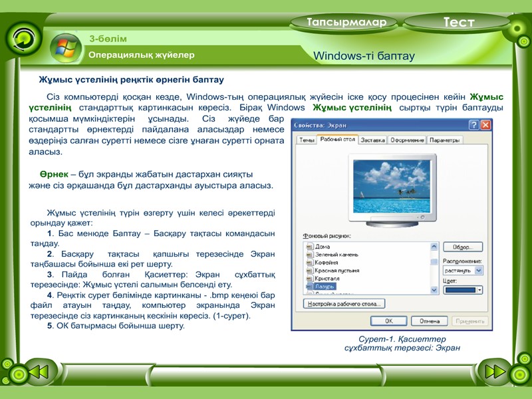Viewport: 532px width, 399px height.
Task: Click Настройка рабочего стола button
Action: point(344,304)
